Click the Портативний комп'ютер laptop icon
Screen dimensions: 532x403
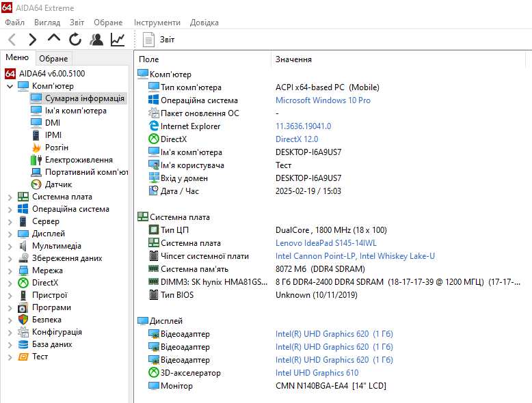tap(36, 172)
